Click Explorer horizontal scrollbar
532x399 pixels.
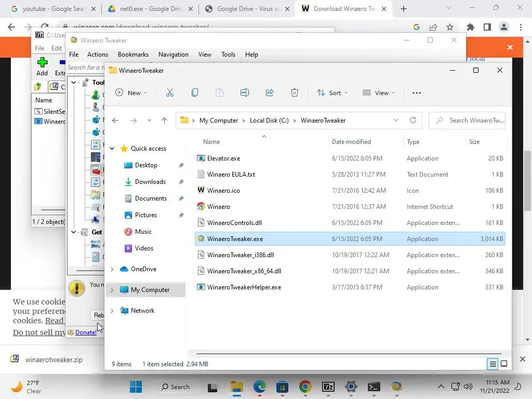(x=350, y=354)
